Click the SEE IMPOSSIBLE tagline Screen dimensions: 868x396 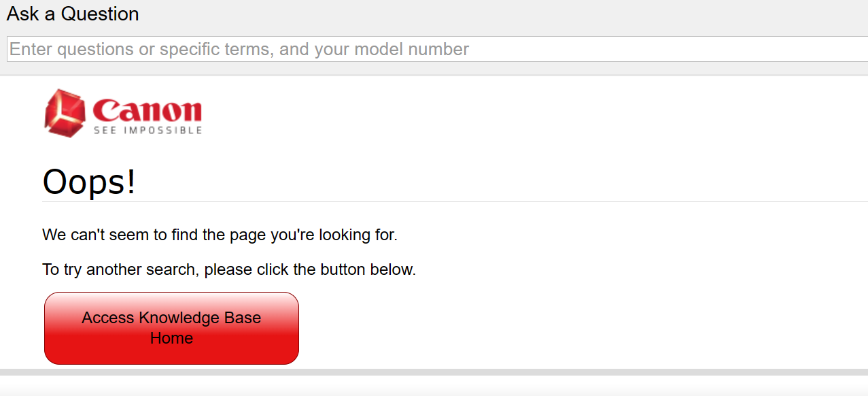147,130
